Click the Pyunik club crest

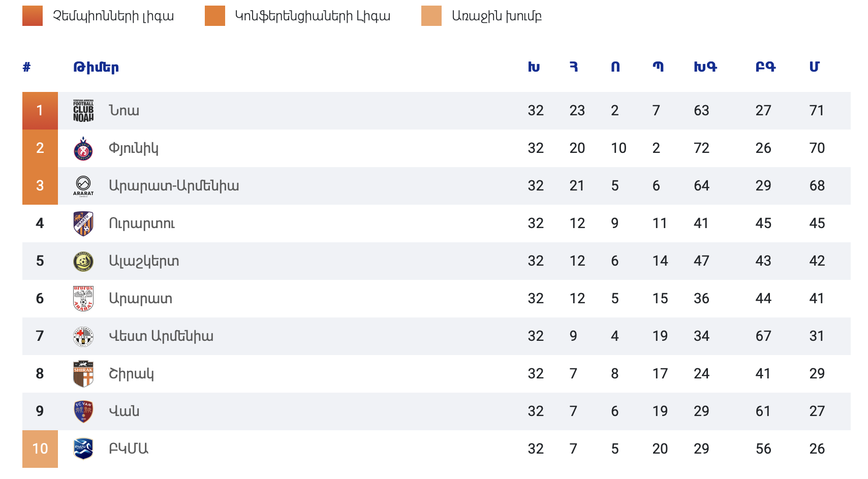point(83,148)
